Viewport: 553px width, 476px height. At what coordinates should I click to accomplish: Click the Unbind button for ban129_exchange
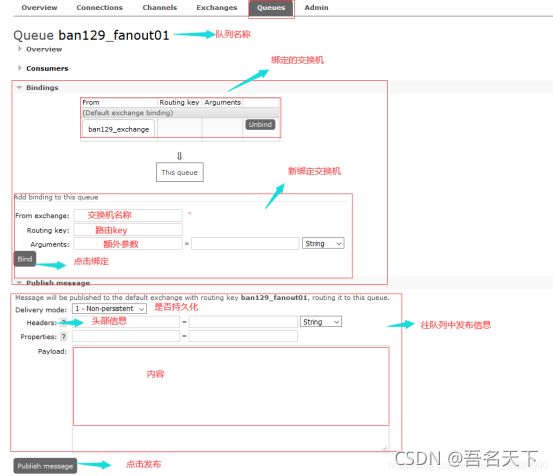coord(260,124)
